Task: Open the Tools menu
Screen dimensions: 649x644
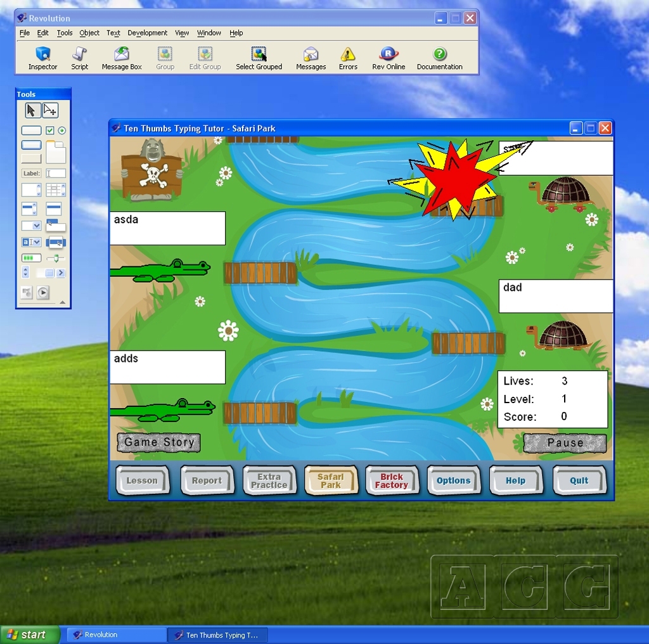Action: point(64,33)
